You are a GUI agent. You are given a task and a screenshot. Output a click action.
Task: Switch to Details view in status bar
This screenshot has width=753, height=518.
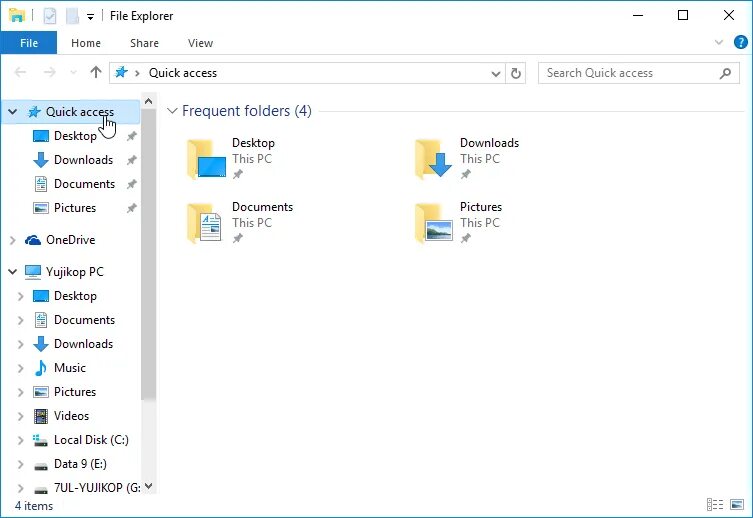click(715, 505)
